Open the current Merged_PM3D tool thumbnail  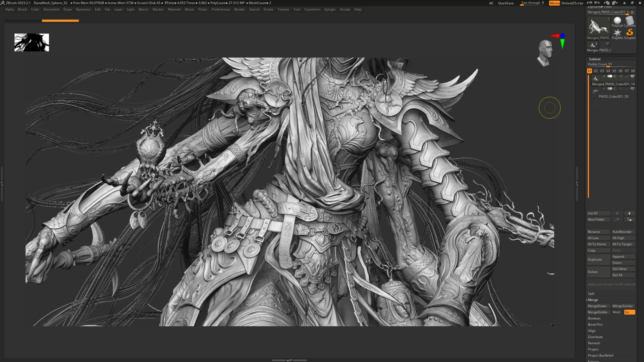coord(598,27)
